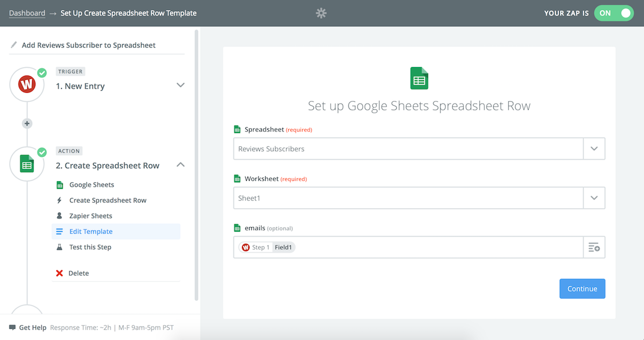This screenshot has height=340, width=644.
Task: Click the Zapier gear logo in header
Action: point(321,13)
